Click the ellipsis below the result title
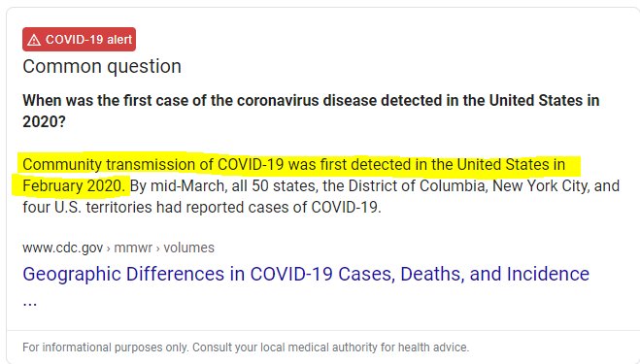 [29, 303]
